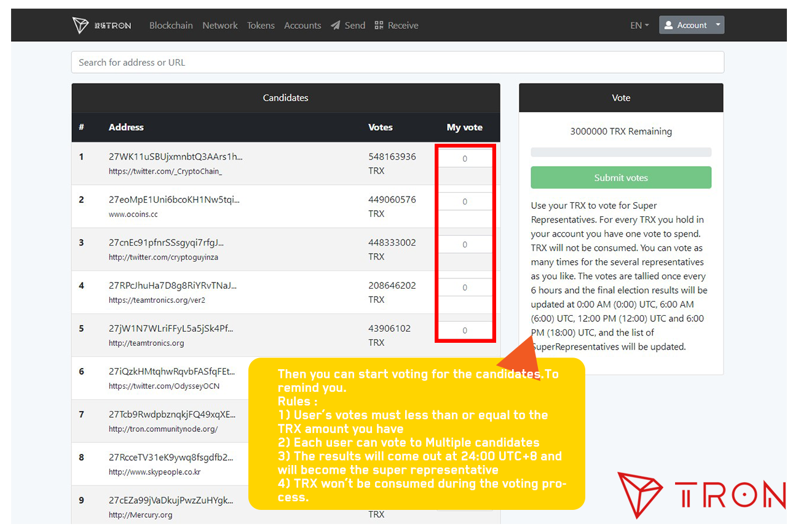
Task: Open the EN language dropdown
Action: click(639, 25)
